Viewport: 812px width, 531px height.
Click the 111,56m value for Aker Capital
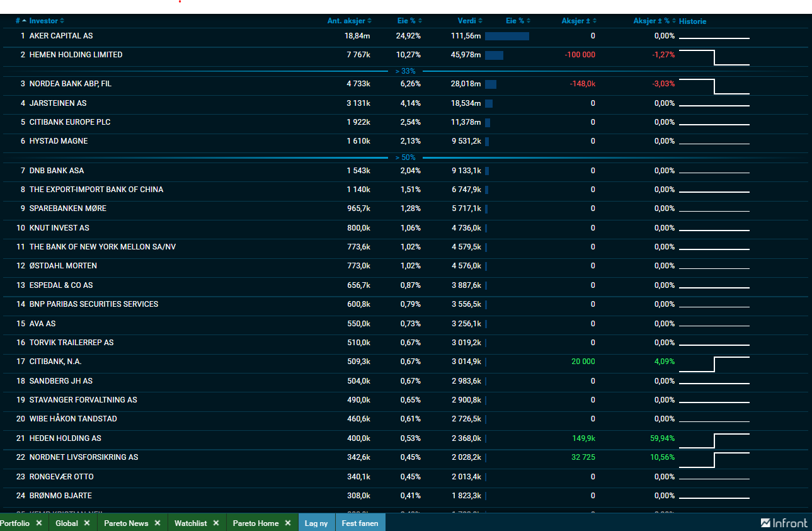coord(467,36)
